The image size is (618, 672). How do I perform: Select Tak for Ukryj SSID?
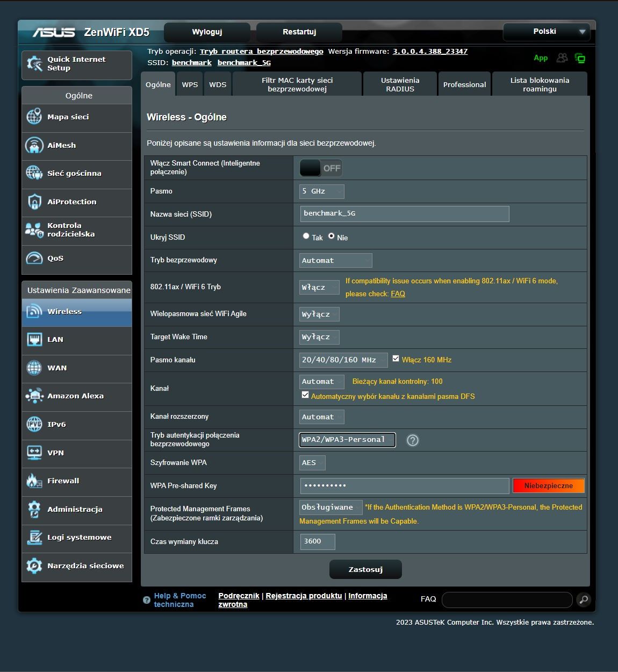click(x=306, y=236)
